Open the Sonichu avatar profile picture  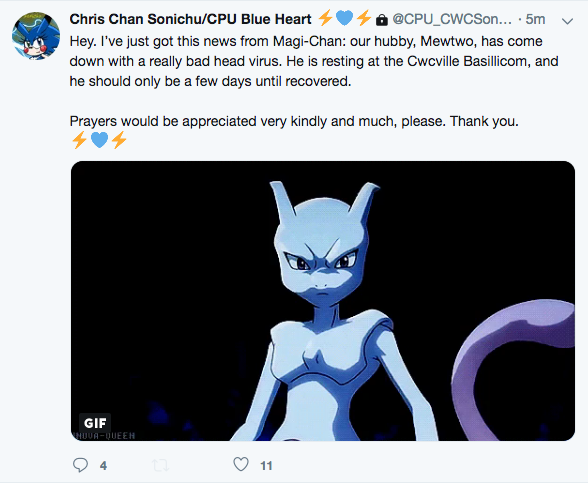tap(36, 36)
